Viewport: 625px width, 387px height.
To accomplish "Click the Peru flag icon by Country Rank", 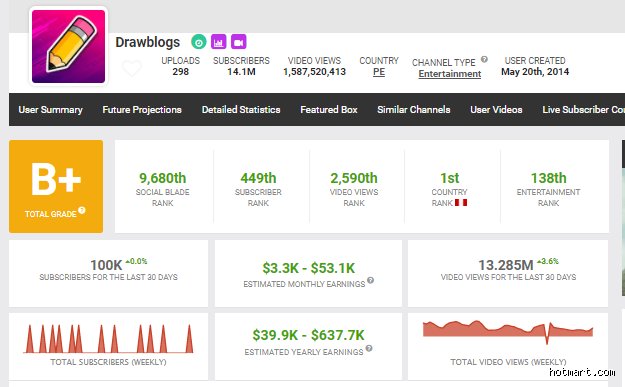I will click(461, 202).
